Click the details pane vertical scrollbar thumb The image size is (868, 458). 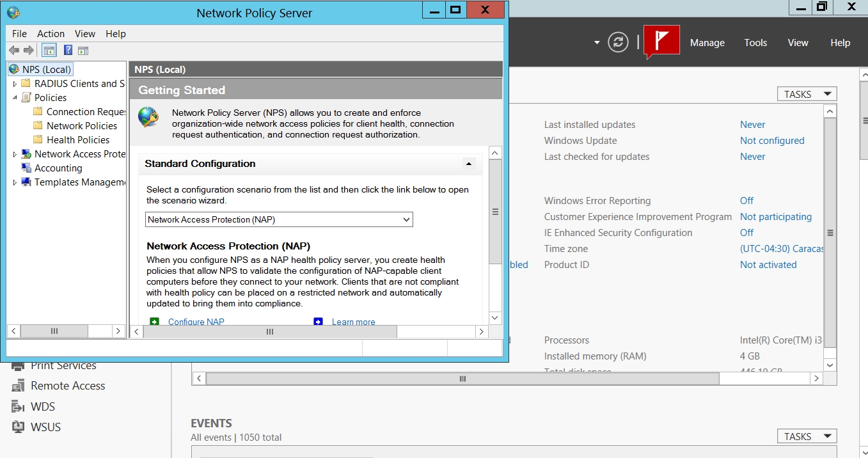coord(495,211)
